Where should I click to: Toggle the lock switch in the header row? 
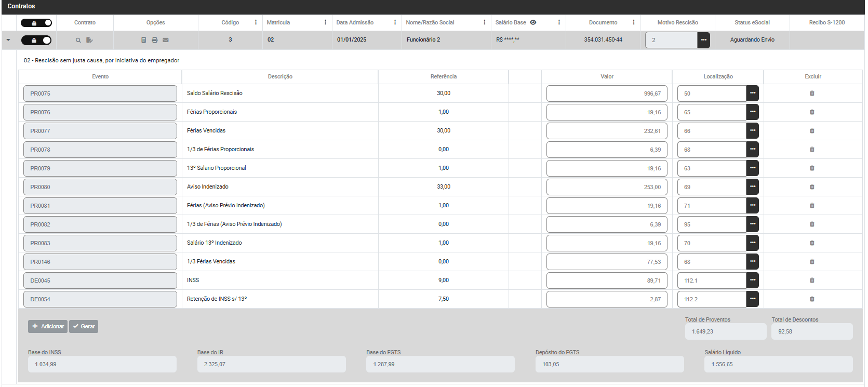point(36,23)
